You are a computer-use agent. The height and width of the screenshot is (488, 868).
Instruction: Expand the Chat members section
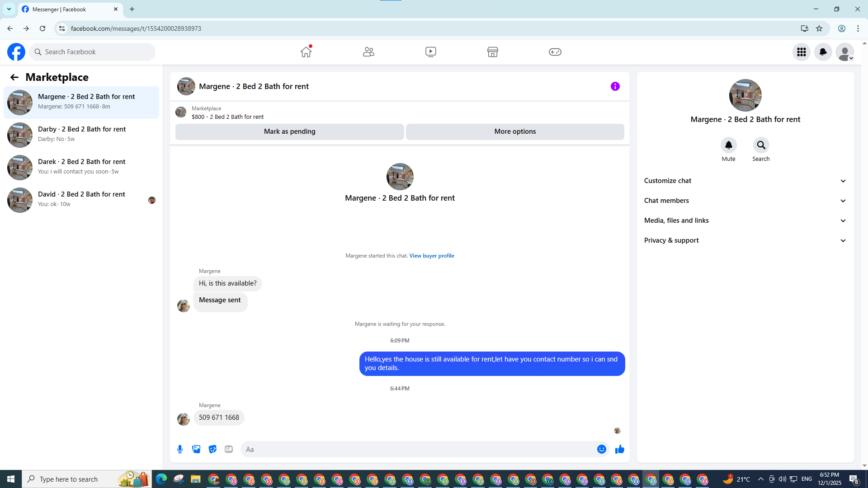(745, 201)
